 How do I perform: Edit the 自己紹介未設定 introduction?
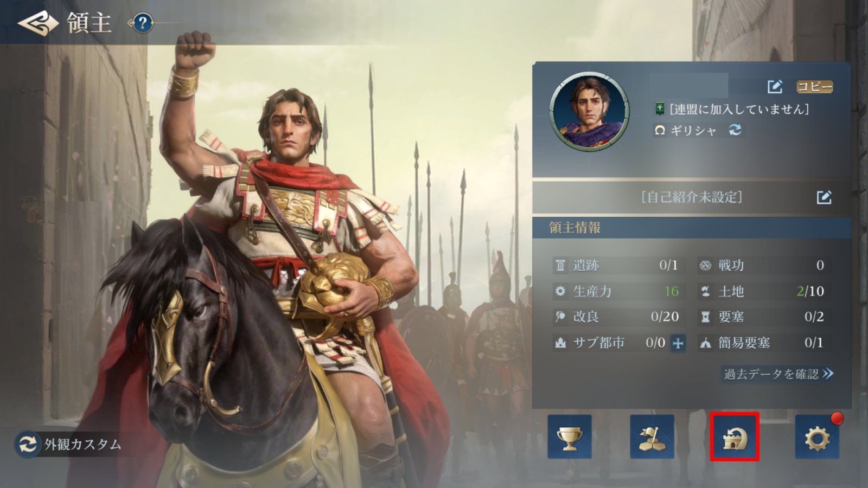[x=824, y=197]
